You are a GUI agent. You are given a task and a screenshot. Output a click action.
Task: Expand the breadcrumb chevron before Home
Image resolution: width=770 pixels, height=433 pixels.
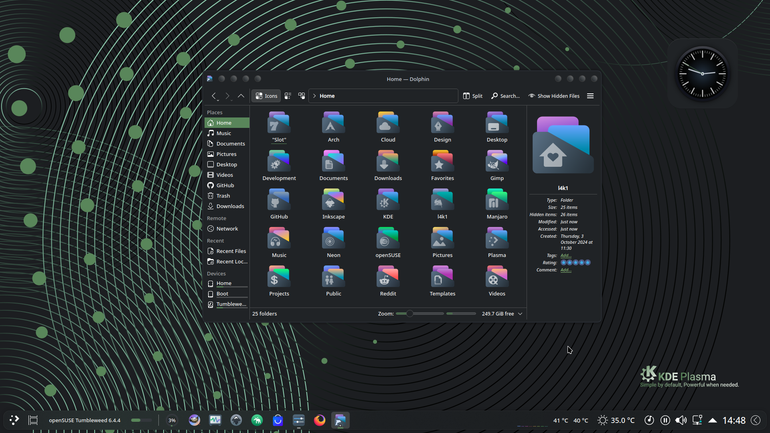click(314, 96)
